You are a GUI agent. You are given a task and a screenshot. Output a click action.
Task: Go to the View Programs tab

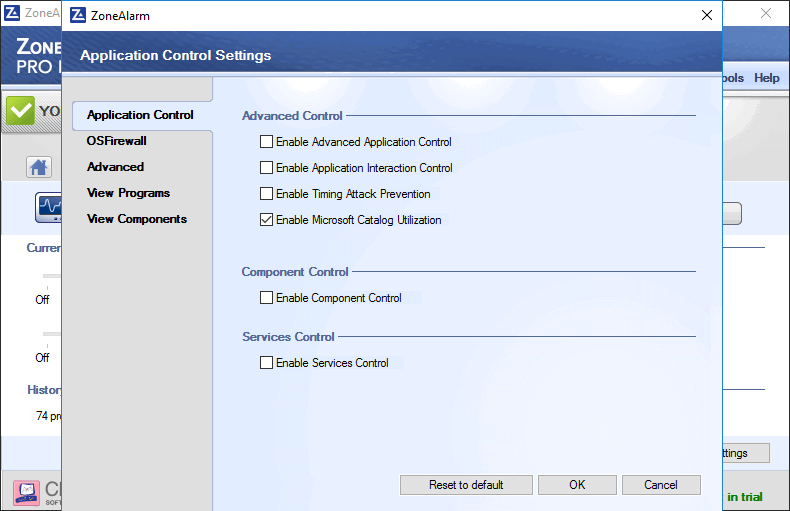[x=128, y=193]
